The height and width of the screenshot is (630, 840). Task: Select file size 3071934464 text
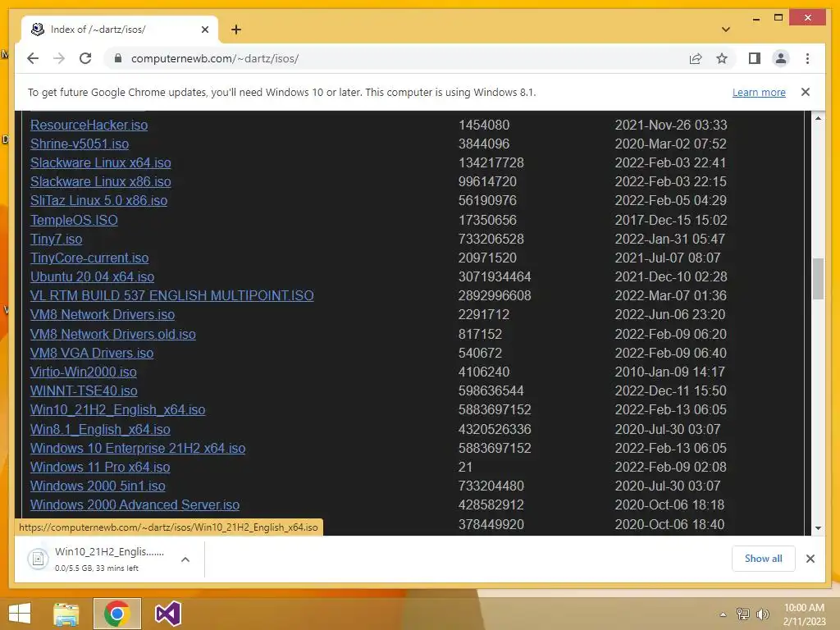[x=495, y=276]
